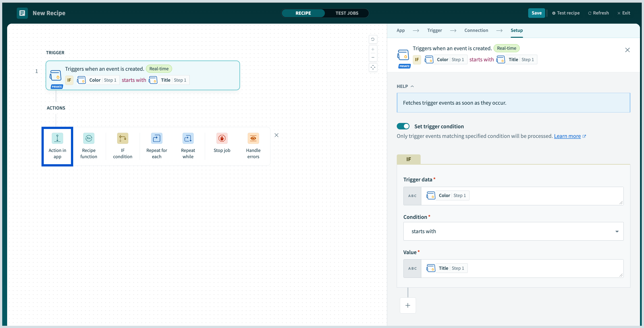Add a Stop job step
The image size is (644, 328).
[x=222, y=143]
